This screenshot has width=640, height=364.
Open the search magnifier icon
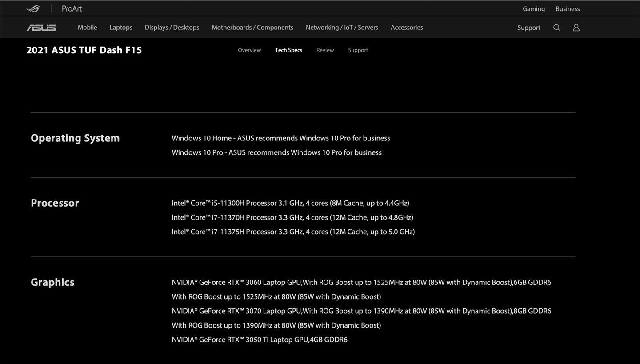pyautogui.click(x=556, y=28)
